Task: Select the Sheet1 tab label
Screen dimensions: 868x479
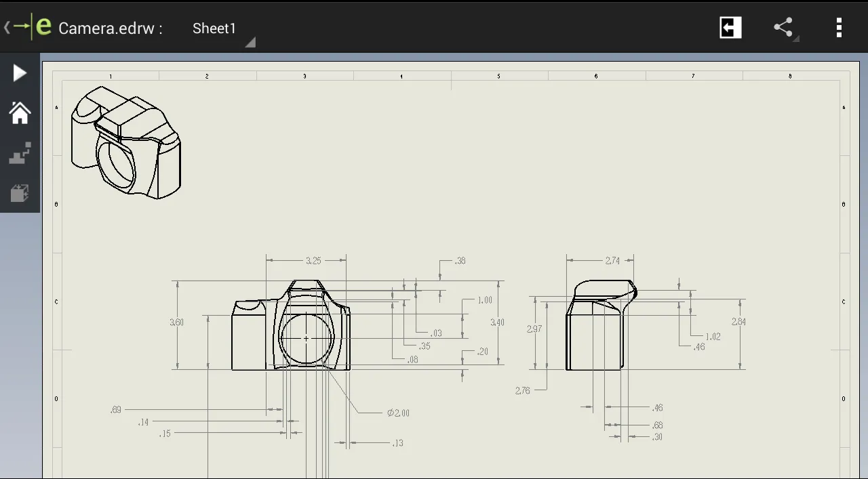Action: 214,28
